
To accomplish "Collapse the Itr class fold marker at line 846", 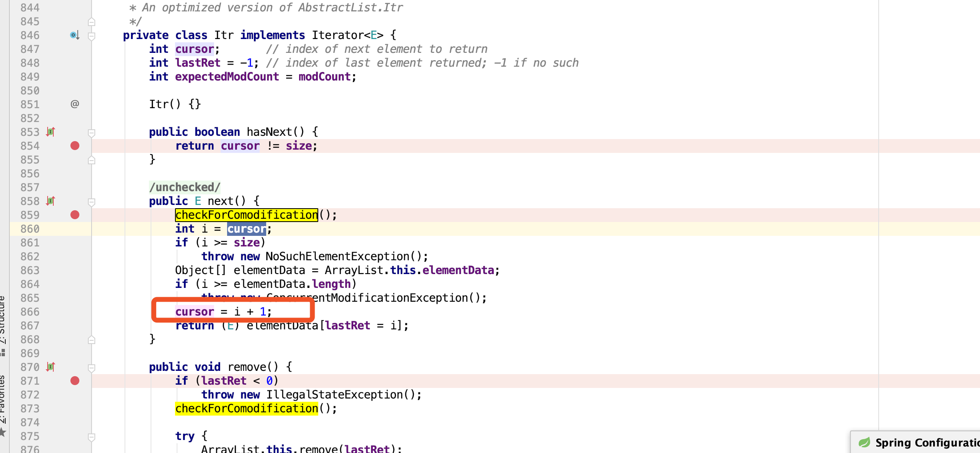I will [92, 36].
